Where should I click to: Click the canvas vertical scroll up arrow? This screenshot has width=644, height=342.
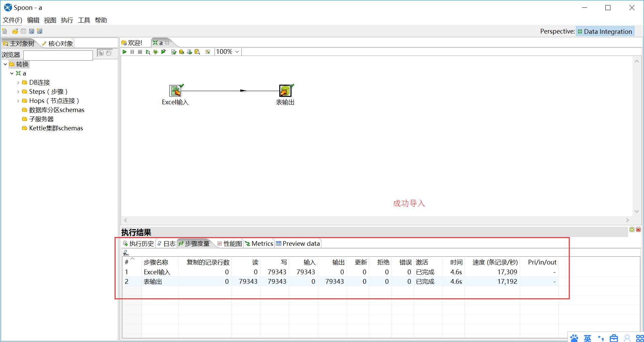coord(637,61)
